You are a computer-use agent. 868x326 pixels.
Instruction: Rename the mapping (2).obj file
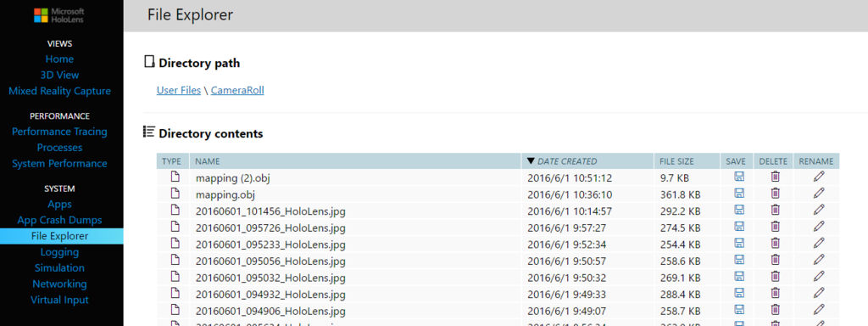click(819, 177)
